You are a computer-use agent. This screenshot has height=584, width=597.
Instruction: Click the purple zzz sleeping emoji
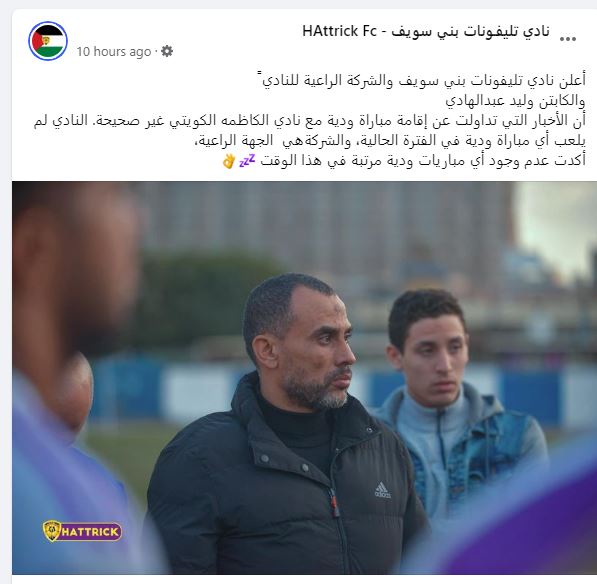tap(247, 161)
